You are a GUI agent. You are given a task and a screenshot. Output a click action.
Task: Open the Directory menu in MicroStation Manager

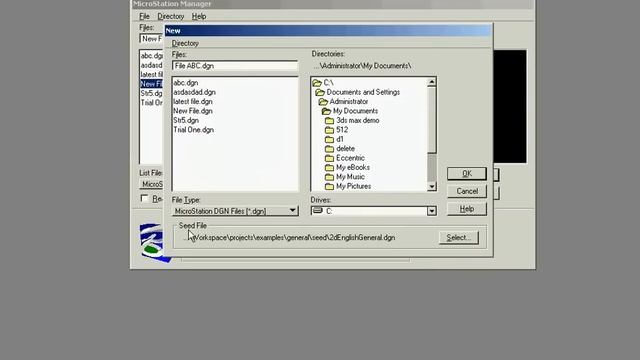click(x=171, y=16)
